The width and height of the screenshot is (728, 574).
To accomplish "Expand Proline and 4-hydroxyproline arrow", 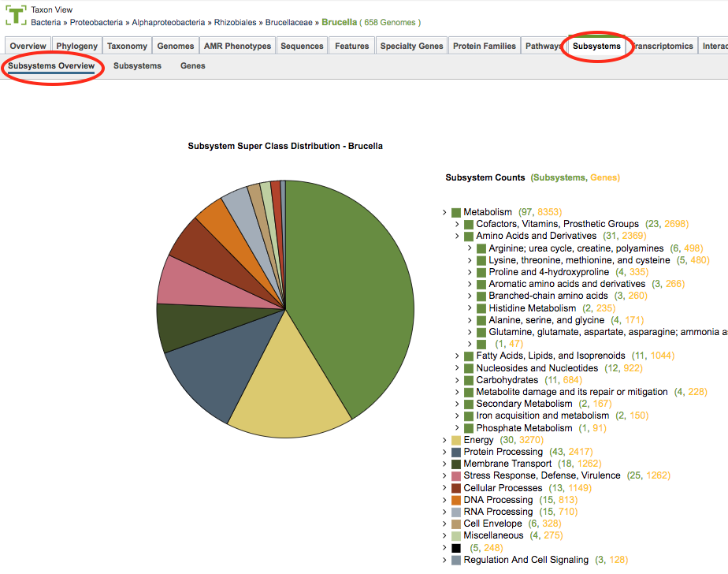I will pyautogui.click(x=470, y=272).
